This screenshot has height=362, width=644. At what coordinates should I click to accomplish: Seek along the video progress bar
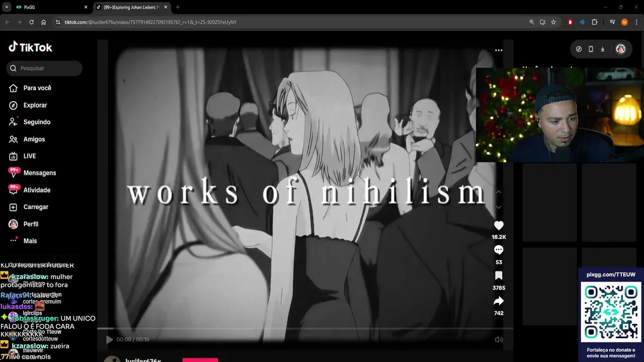pos(305,329)
